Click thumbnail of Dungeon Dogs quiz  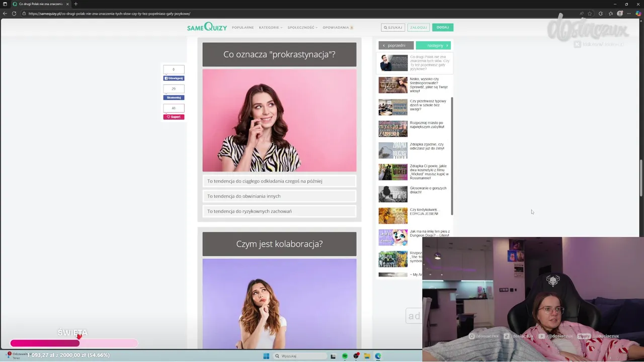pos(393,237)
